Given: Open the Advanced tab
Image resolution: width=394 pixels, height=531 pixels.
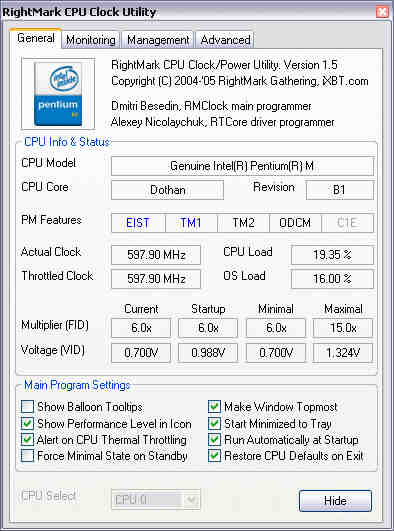Looking at the screenshot, I should click(x=225, y=40).
